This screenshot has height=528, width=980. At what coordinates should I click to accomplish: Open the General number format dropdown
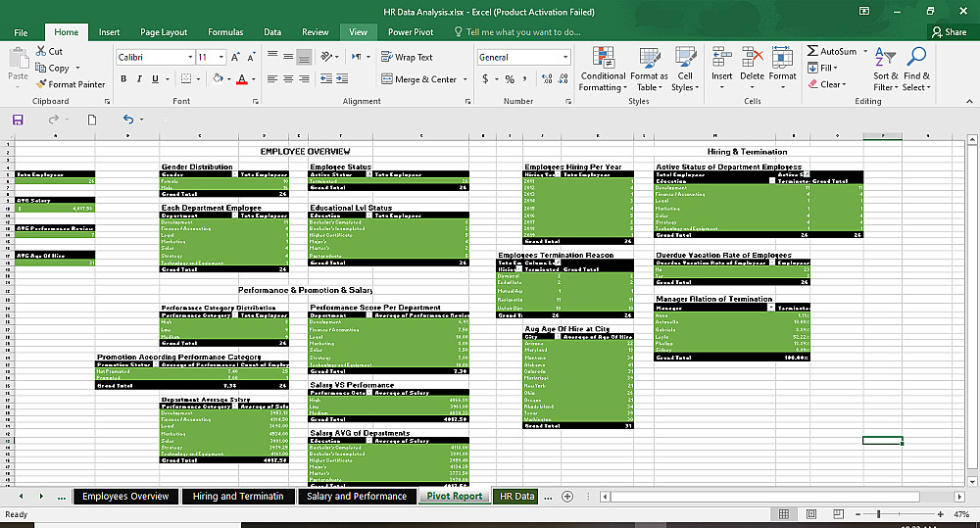pyautogui.click(x=565, y=57)
